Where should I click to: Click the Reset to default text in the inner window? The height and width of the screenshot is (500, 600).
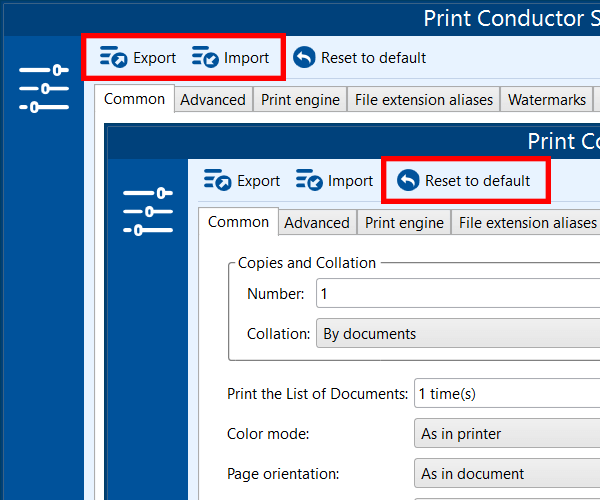click(478, 181)
